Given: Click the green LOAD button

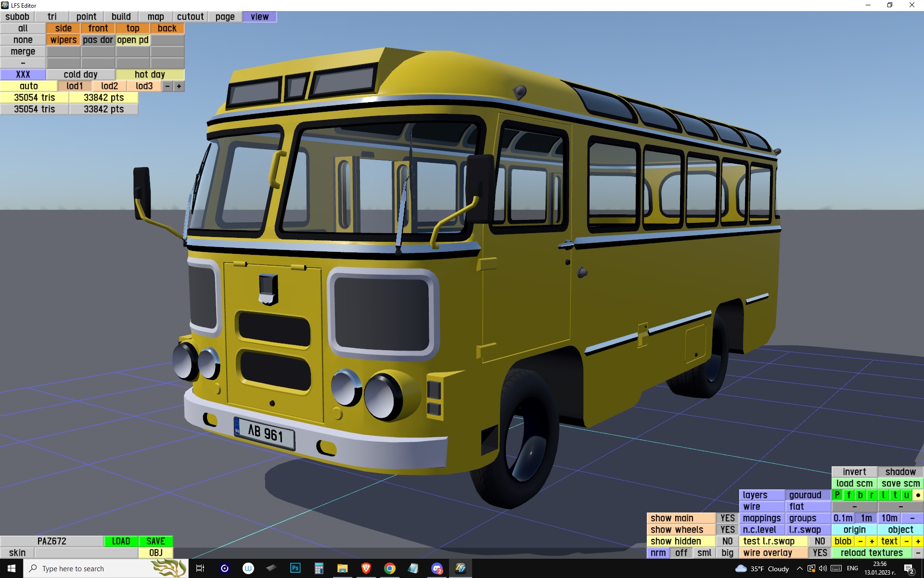Looking at the screenshot, I should pyautogui.click(x=121, y=541).
